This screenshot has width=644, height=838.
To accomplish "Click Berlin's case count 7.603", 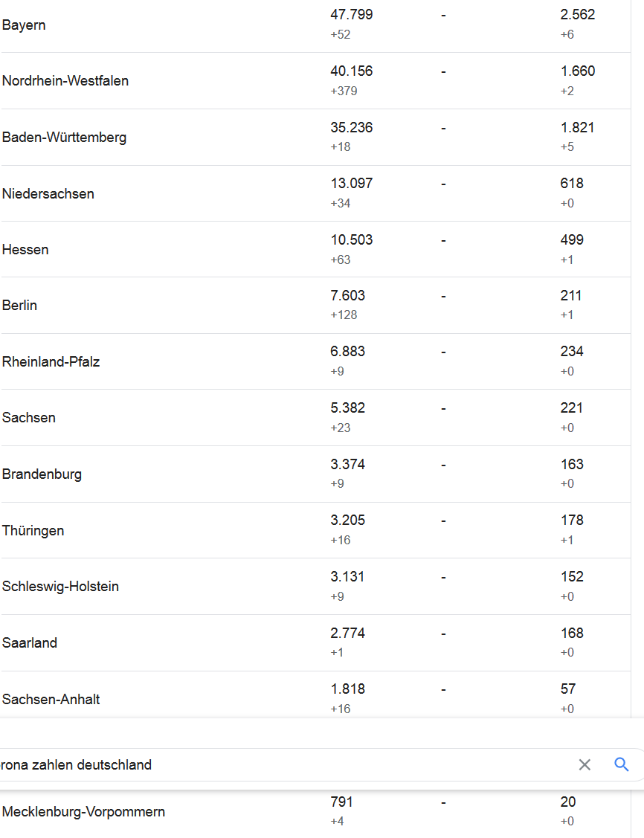I will (x=348, y=295).
